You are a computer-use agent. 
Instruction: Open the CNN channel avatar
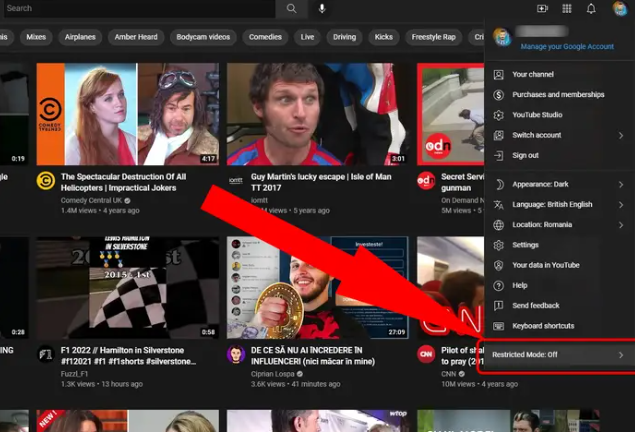pyautogui.click(x=426, y=354)
